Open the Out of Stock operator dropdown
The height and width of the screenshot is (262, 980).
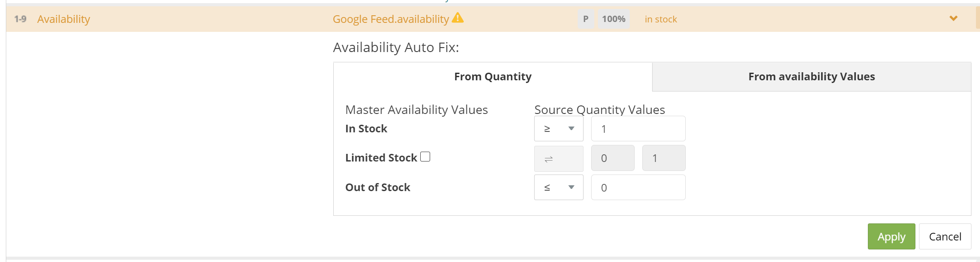pos(559,188)
